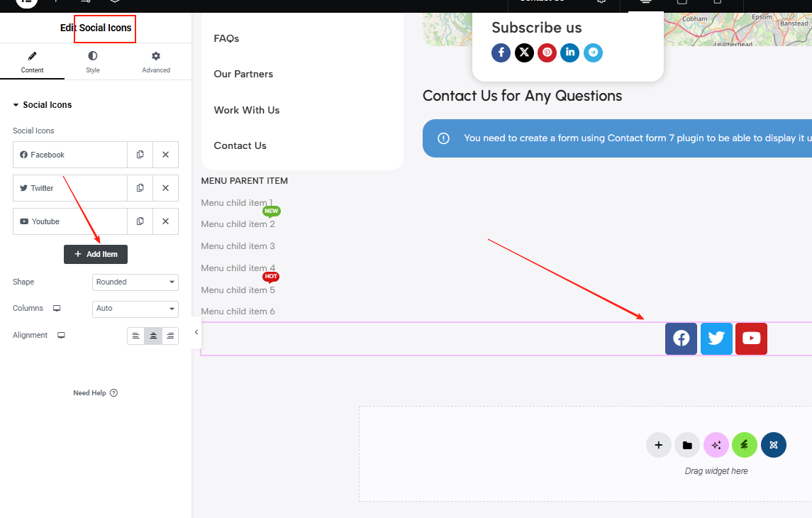This screenshot has width=812, height=518.
Task: Click the round Facebook icon under Subscribe us
Action: click(x=501, y=53)
